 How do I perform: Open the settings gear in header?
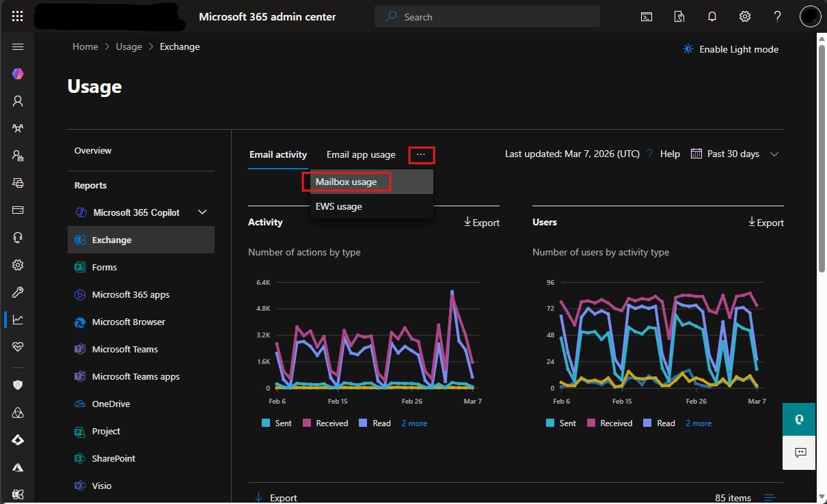(x=745, y=16)
